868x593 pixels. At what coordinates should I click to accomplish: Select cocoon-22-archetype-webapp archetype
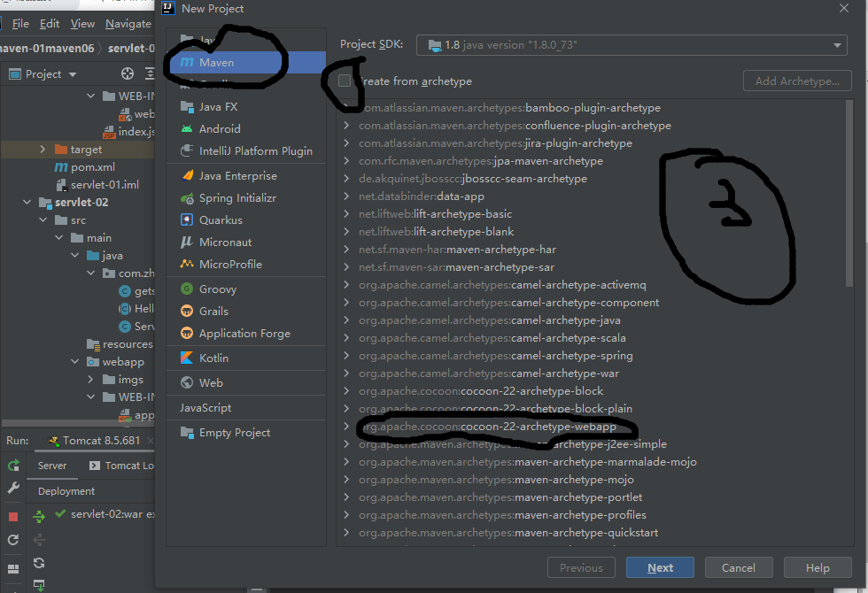point(487,427)
